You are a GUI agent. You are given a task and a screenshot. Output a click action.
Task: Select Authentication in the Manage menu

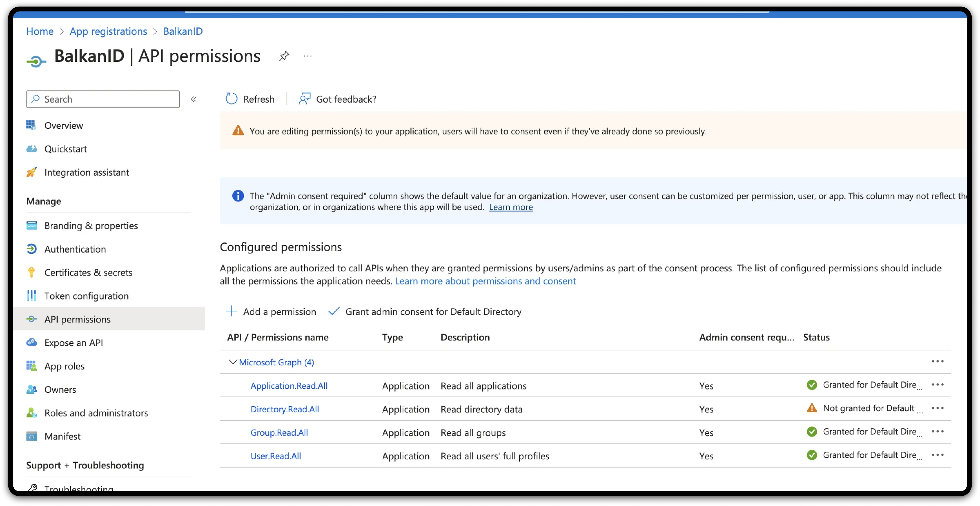pyautogui.click(x=75, y=249)
